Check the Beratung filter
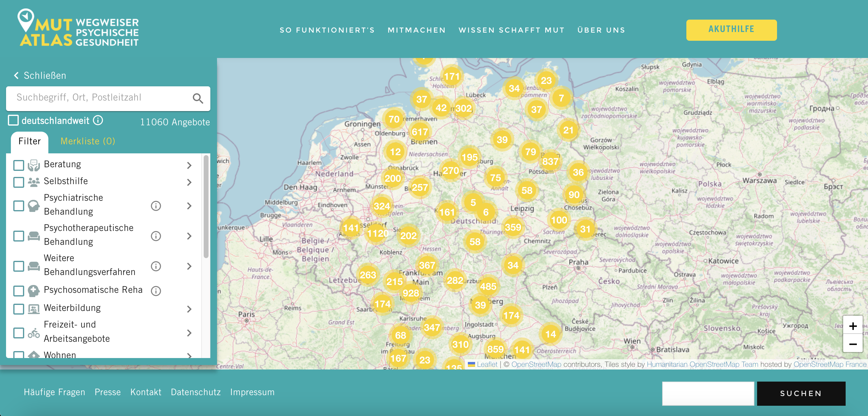This screenshot has width=868, height=416. pos(18,165)
